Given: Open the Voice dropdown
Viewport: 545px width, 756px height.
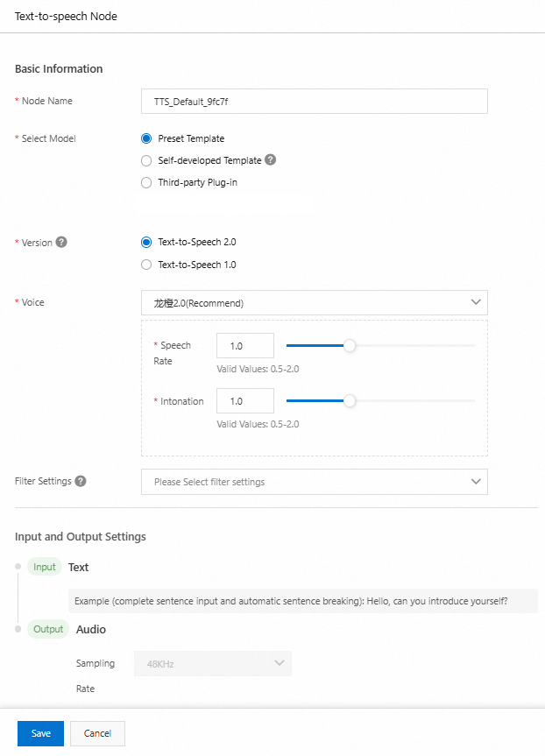Looking at the screenshot, I should [x=314, y=303].
